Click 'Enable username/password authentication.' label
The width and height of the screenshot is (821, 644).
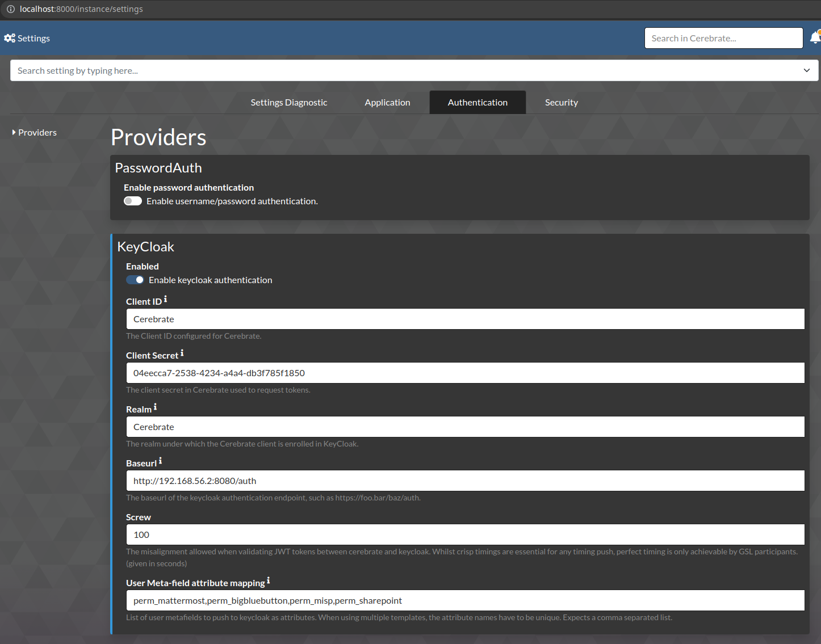tap(232, 201)
